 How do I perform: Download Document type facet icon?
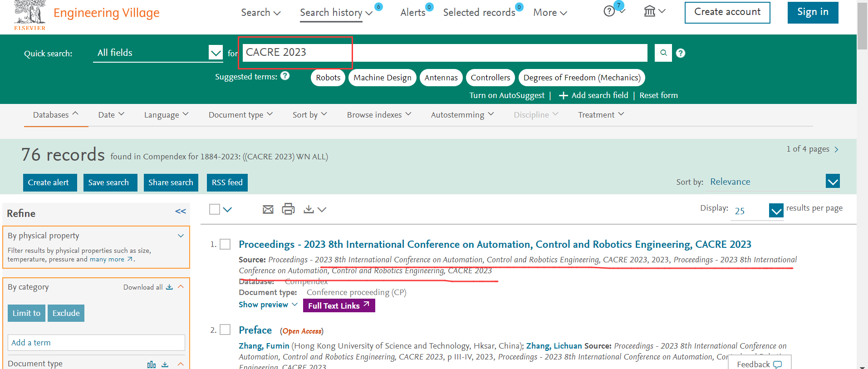[x=165, y=364]
